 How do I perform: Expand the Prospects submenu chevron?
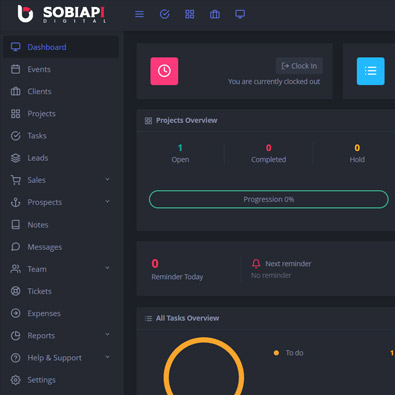107,202
